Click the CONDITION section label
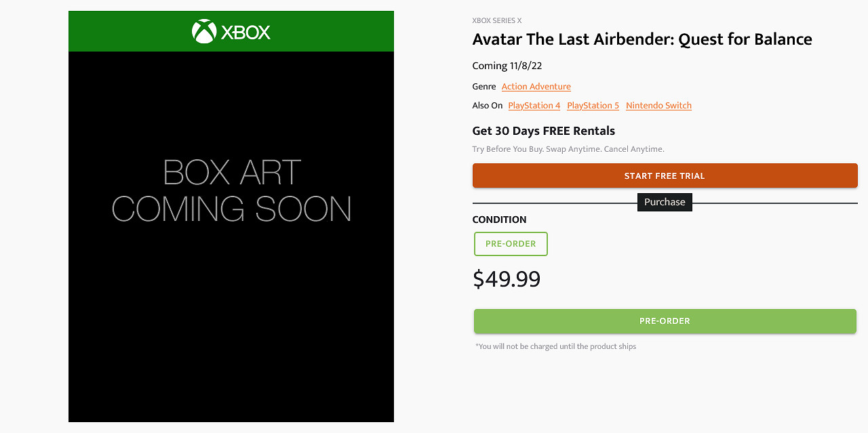Viewport: 868px width, 433px height. (x=499, y=220)
